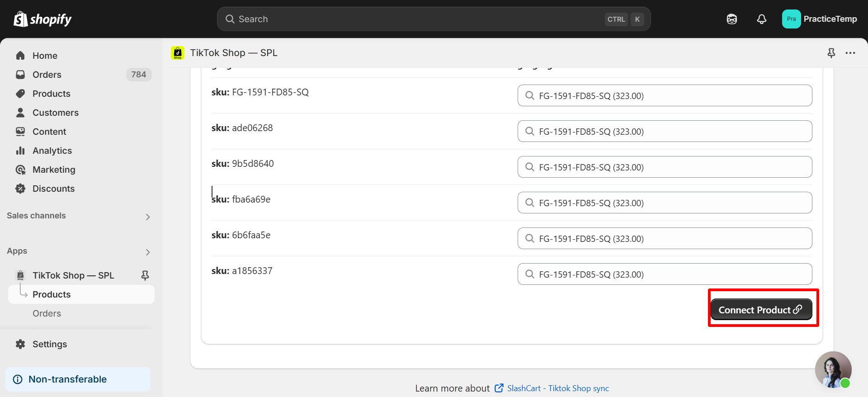868x397 pixels.
Task: Open the live chat support avatar
Action: click(833, 369)
